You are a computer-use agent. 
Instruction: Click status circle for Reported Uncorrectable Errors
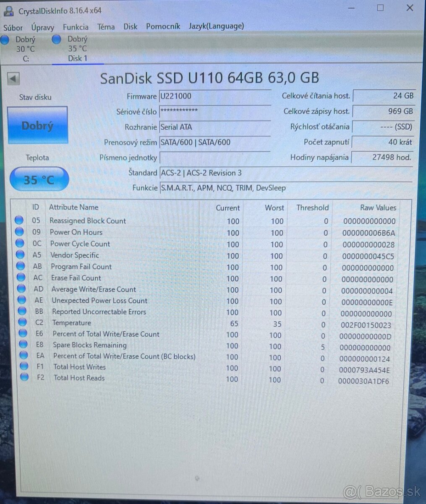pos(22,311)
